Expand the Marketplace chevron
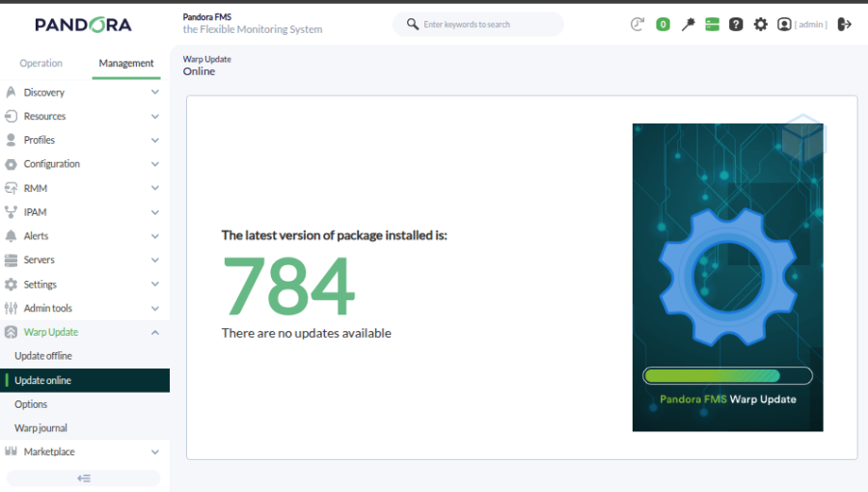This screenshot has width=868, height=492. (155, 451)
